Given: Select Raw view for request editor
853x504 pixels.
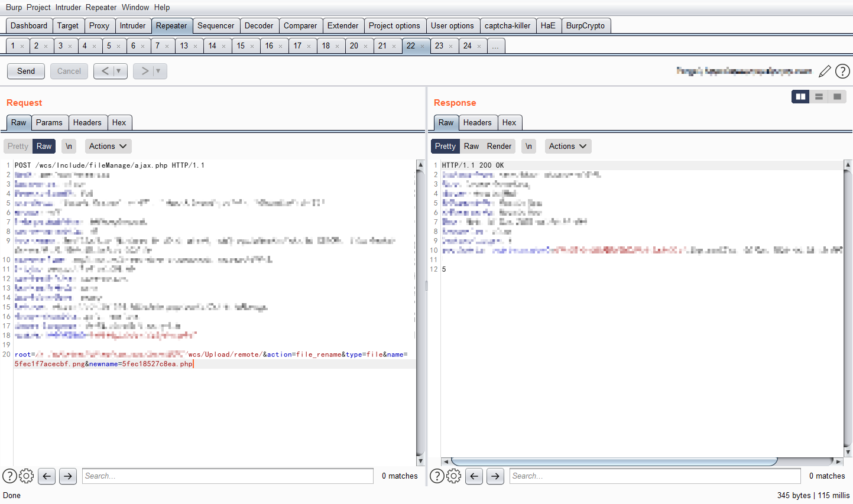Looking at the screenshot, I should (44, 146).
